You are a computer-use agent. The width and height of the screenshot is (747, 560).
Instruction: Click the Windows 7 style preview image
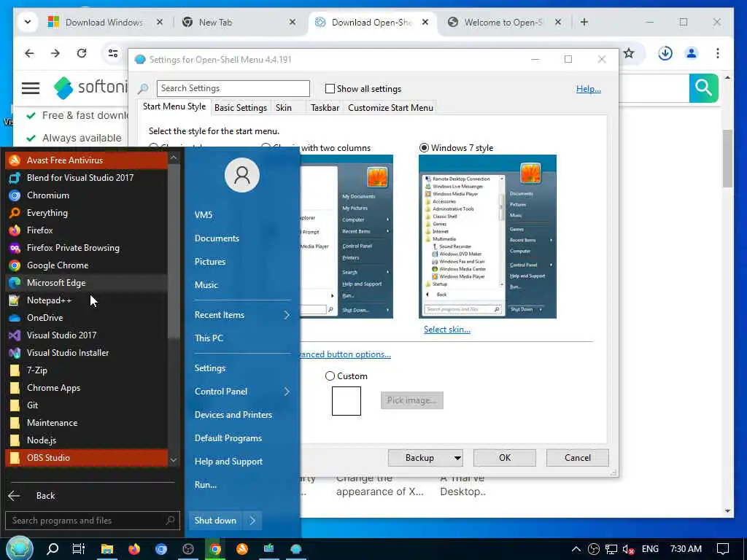[x=487, y=237]
